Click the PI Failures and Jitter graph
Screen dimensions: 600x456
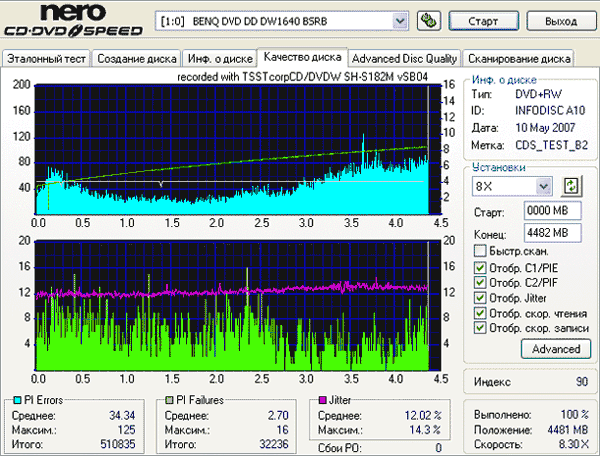(237, 305)
